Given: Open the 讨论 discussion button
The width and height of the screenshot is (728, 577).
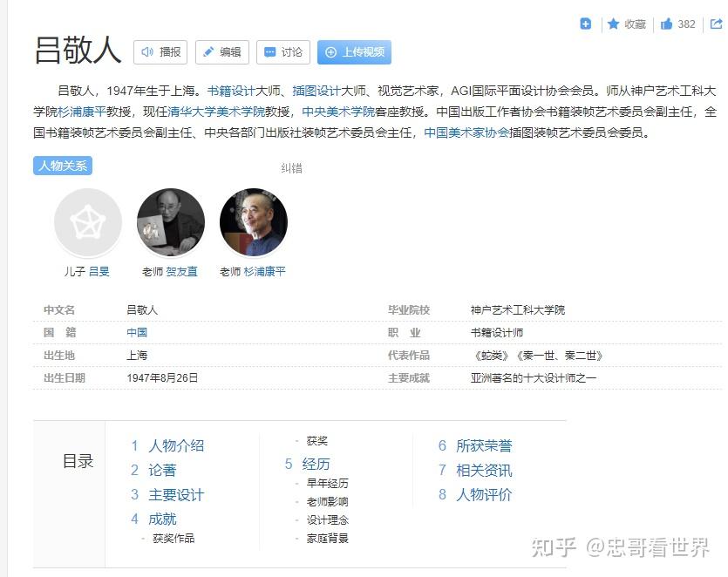Looking at the screenshot, I should click(x=283, y=52).
